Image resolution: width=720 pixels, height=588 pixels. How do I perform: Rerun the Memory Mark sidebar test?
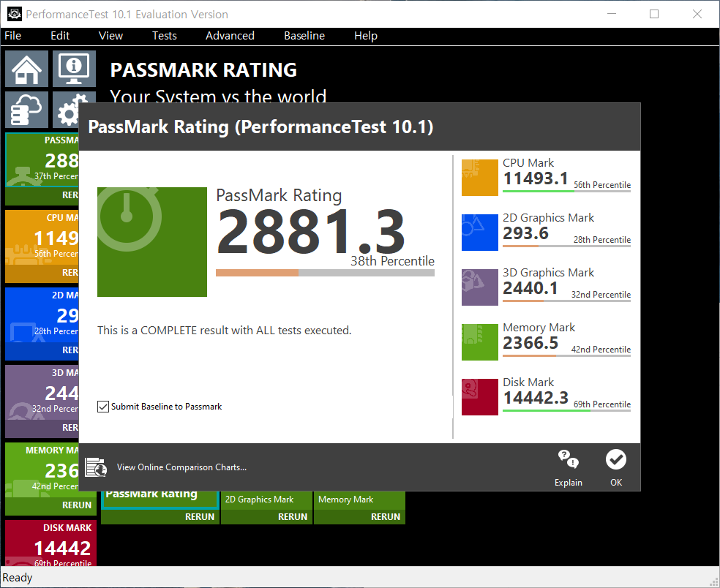click(77, 505)
